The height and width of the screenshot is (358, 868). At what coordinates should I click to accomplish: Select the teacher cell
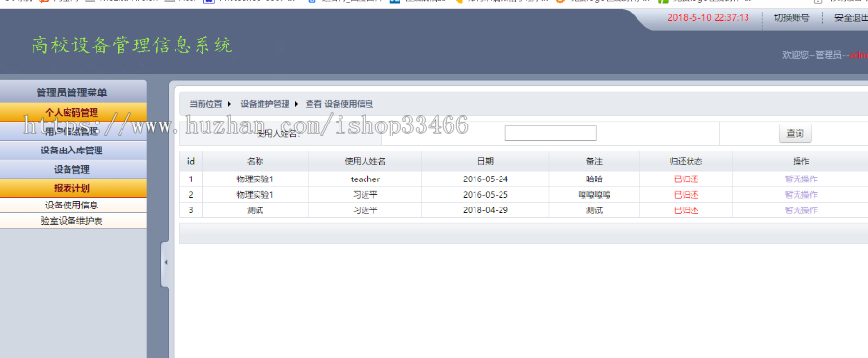point(366,179)
